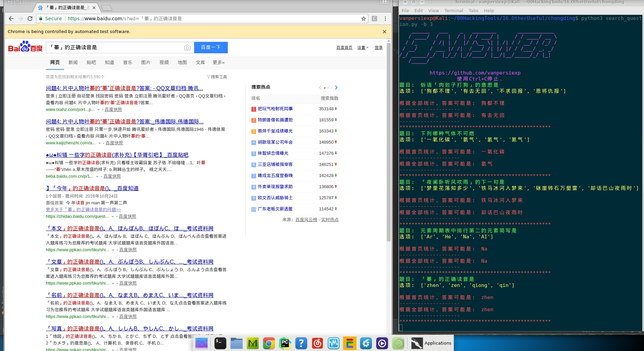Open the 更多» category menu
The height and width of the screenshot is (351, 644).
point(219,62)
